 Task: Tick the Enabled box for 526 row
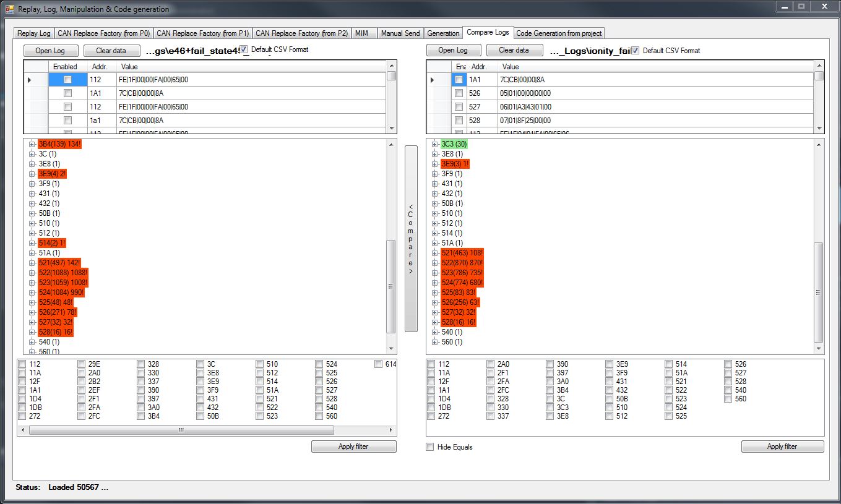click(x=459, y=93)
